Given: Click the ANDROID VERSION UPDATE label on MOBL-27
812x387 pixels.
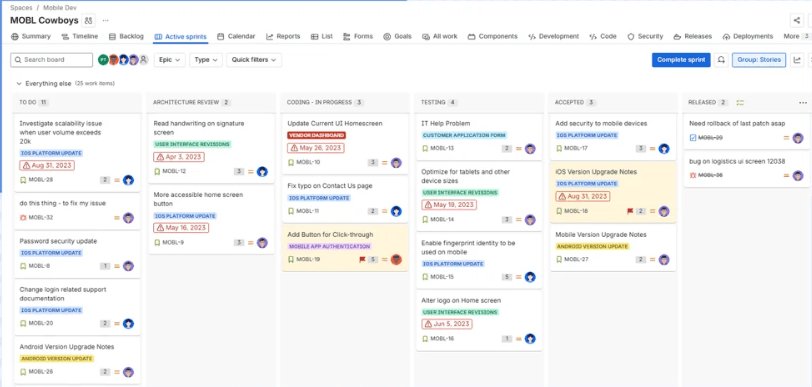Looking at the screenshot, I should (x=592, y=247).
